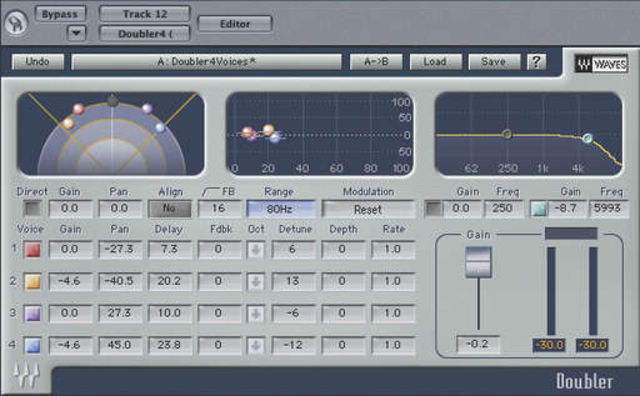The image size is (640, 396).
Task: Click voice 1 Rate field 1.0
Action: coord(393,249)
